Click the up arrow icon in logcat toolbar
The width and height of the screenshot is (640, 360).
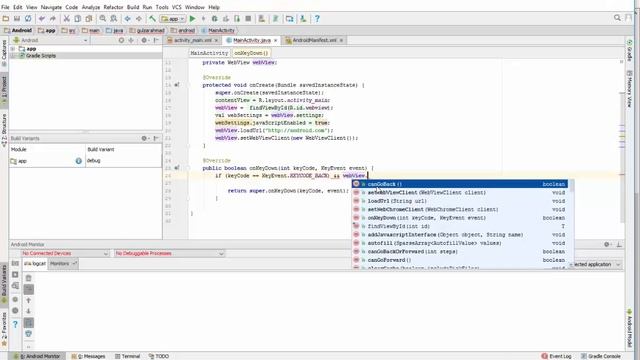[x=29, y=300]
